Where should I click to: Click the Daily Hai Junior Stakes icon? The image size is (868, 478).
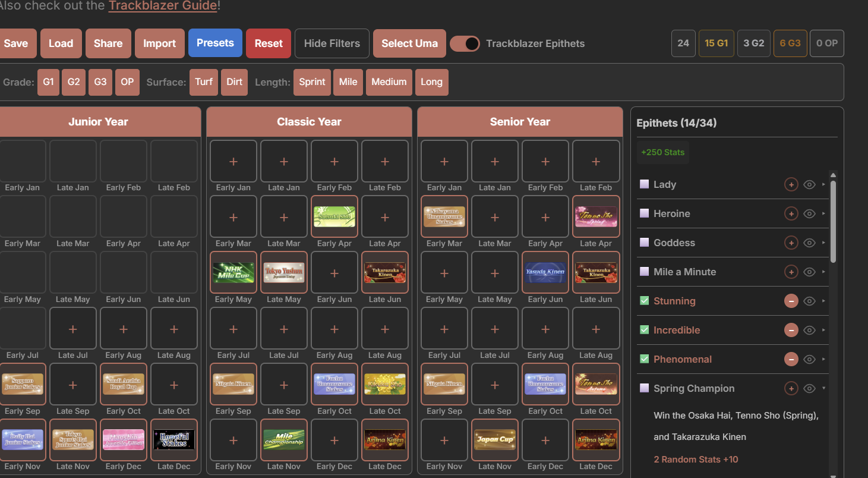[x=23, y=440]
